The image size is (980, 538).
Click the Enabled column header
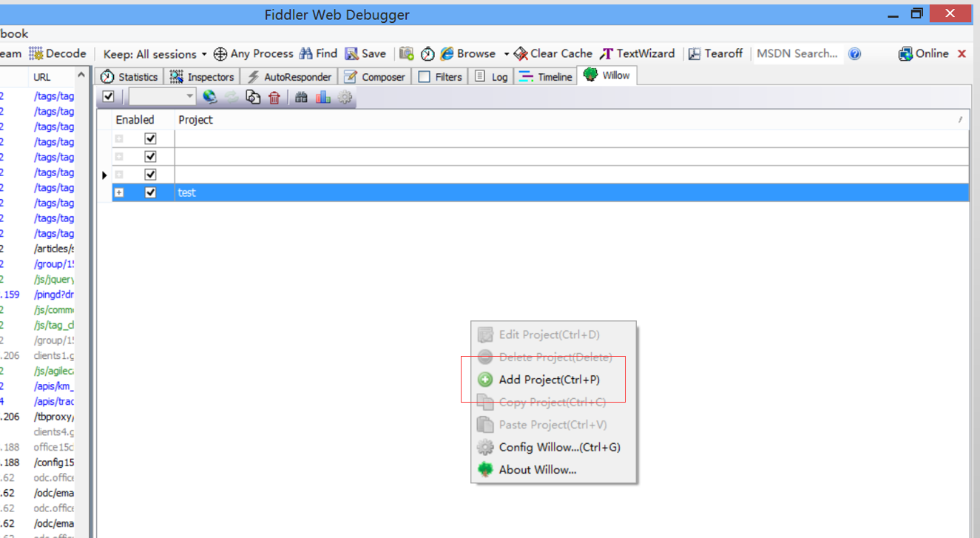pos(143,120)
